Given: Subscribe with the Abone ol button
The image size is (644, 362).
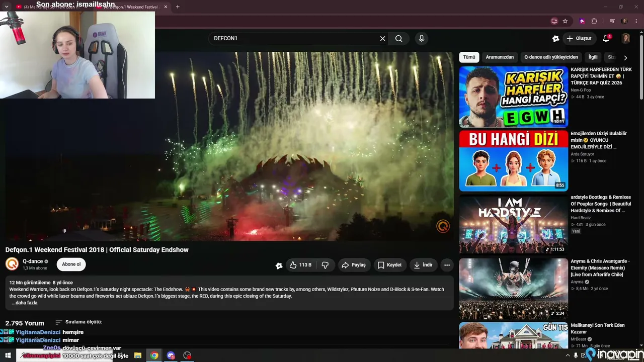Looking at the screenshot, I should pyautogui.click(x=71, y=264).
